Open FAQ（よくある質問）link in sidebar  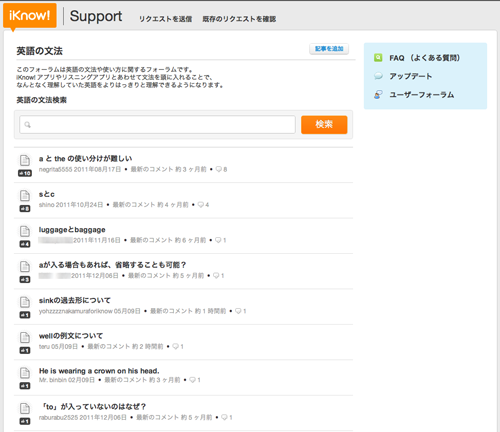425,58
